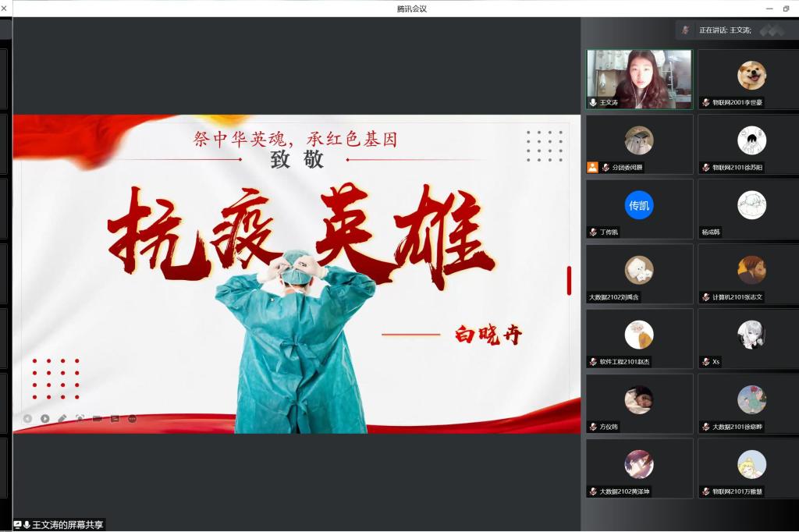Click muted mic icon next to Xs
This screenshot has width=799, height=532.
(705, 362)
